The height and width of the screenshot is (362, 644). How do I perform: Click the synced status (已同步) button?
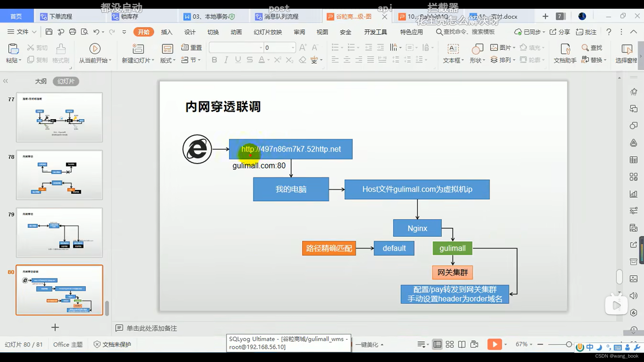coord(530,32)
